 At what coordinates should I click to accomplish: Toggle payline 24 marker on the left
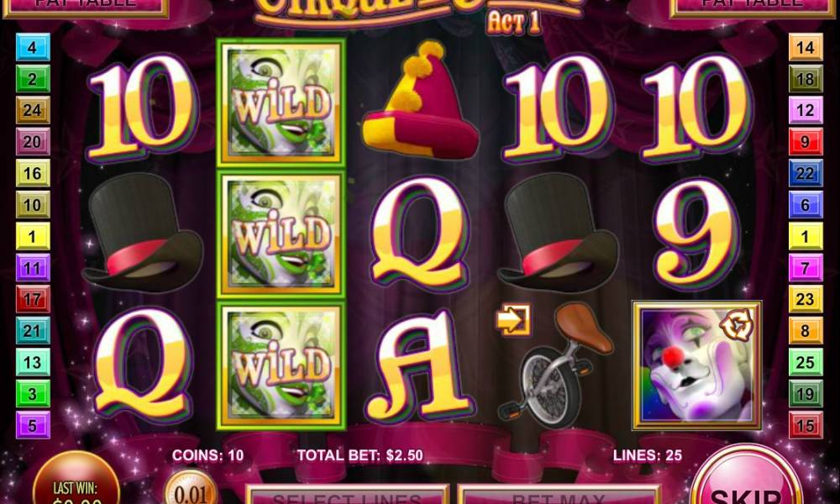(33, 110)
